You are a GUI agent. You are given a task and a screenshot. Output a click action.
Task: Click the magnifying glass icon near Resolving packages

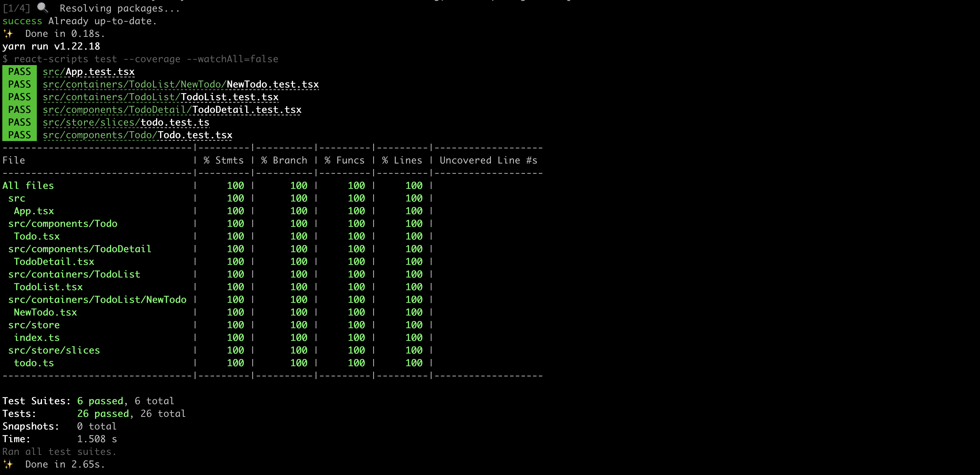pyautogui.click(x=43, y=8)
